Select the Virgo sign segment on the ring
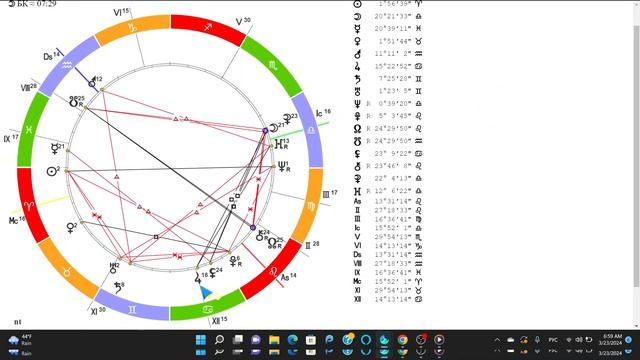The image size is (640, 360). point(311,205)
